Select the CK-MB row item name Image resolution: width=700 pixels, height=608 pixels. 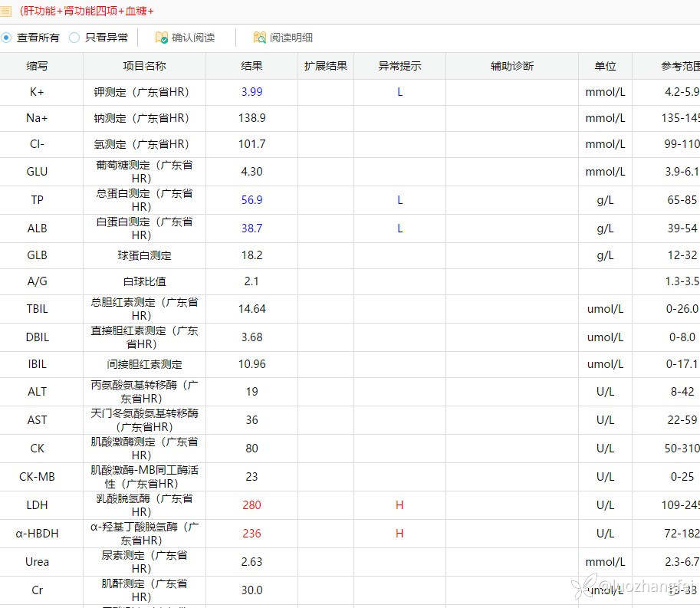pyautogui.click(x=144, y=477)
